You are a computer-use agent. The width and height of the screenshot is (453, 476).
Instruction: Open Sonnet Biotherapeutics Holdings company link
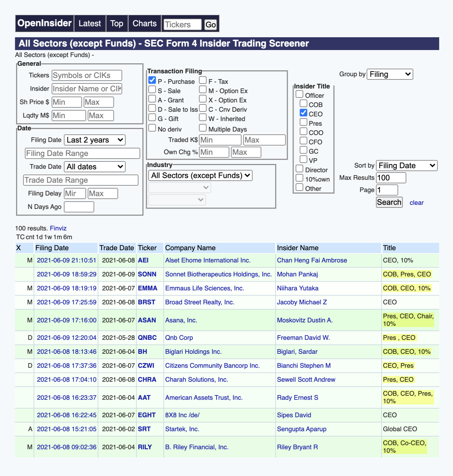coord(218,274)
